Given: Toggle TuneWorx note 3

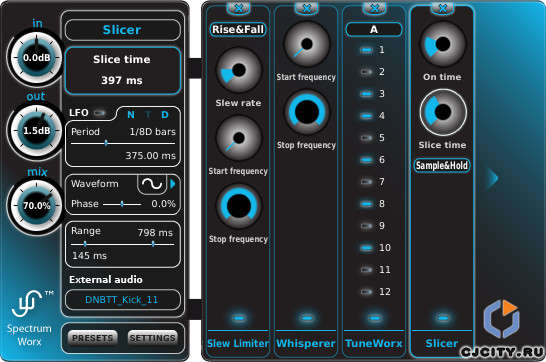Looking at the screenshot, I should (366, 94).
